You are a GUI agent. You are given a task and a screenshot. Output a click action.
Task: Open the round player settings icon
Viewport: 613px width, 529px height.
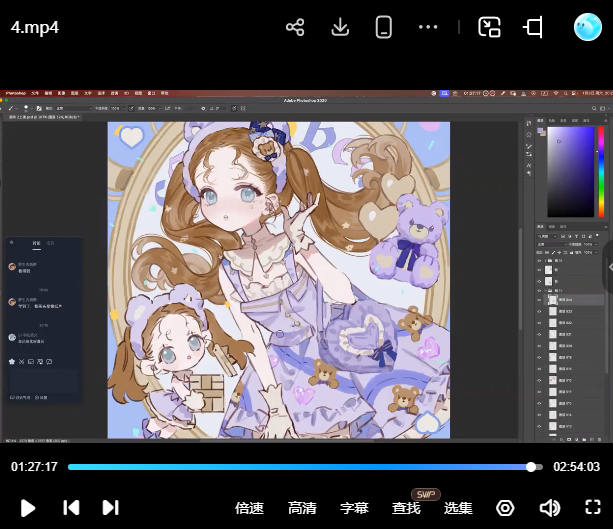tap(505, 508)
